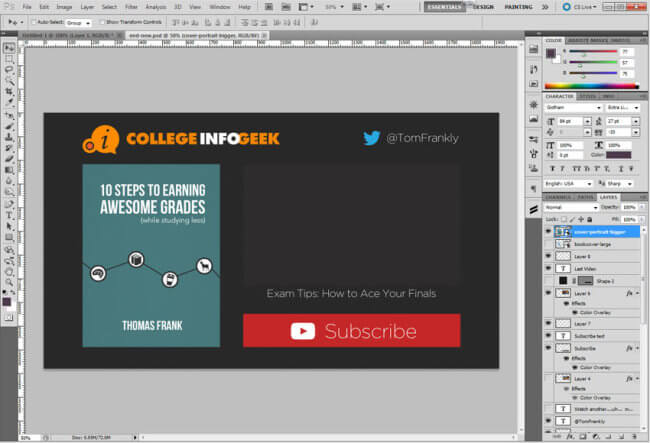This screenshot has height=443, width=650.
Task: Click the trash icon to delete layer
Action: coord(634,436)
